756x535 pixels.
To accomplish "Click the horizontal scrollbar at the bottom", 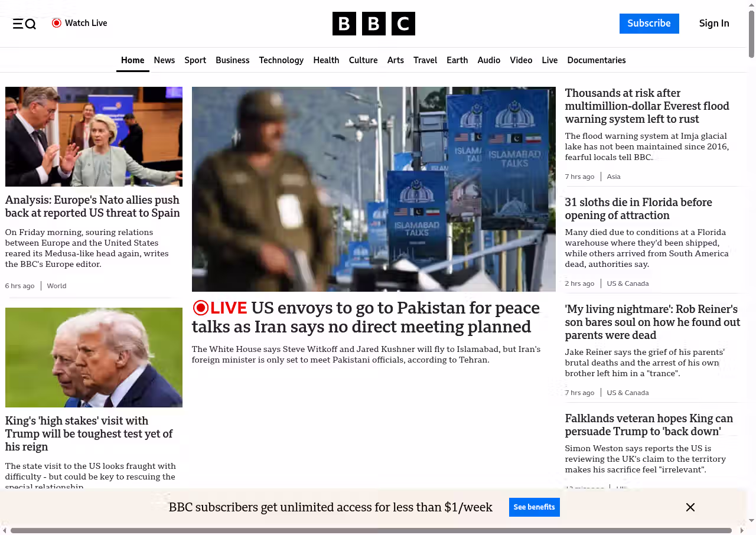I will click(x=371, y=530).
